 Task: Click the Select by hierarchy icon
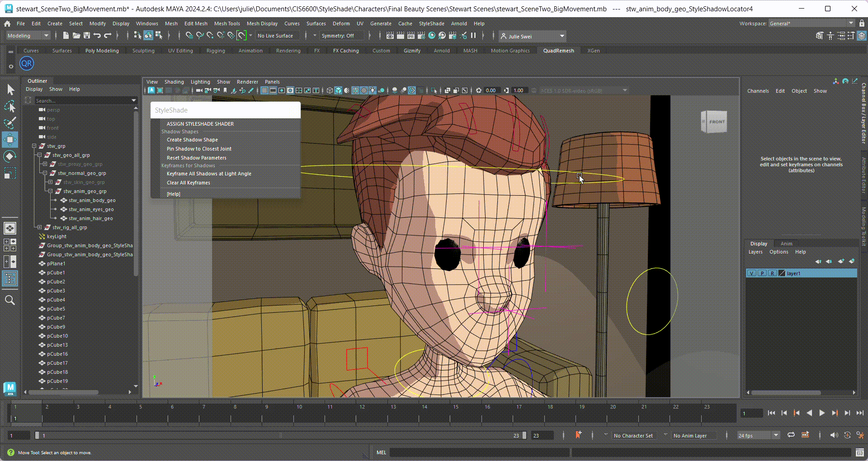coord(138,36)
